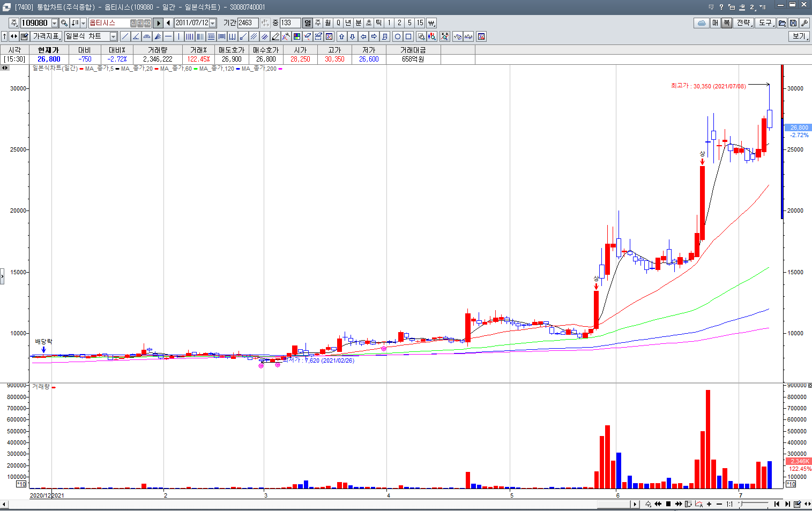Jump to chart start with skip-back icon

point(777,504)
